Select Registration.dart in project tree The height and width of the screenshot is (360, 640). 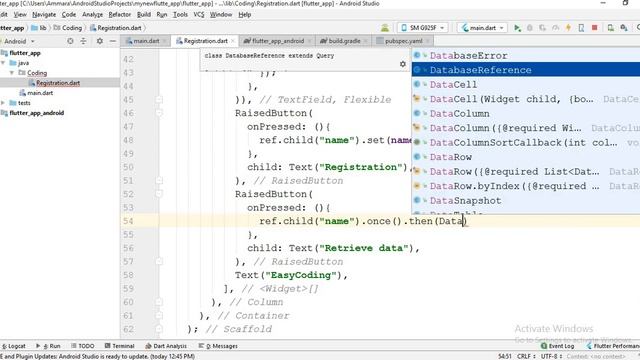[x=58, y=83]
